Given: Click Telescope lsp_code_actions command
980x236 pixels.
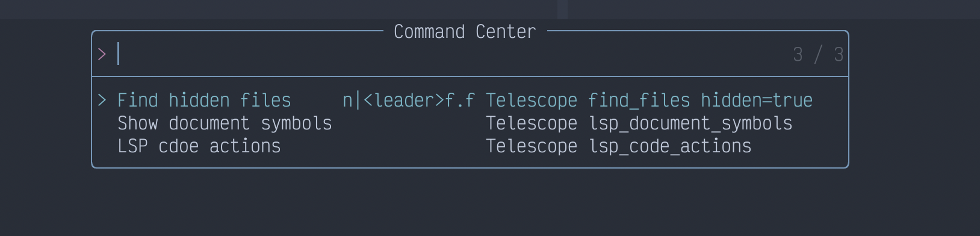Looking at the screenshot, I should coord(618,146).
